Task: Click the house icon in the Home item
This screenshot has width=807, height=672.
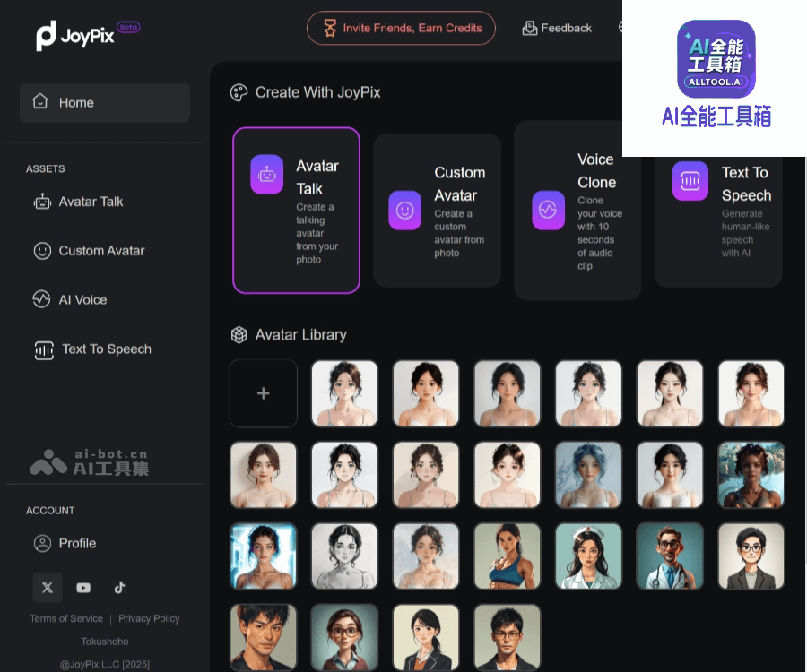Action: [x=40, y=101]
